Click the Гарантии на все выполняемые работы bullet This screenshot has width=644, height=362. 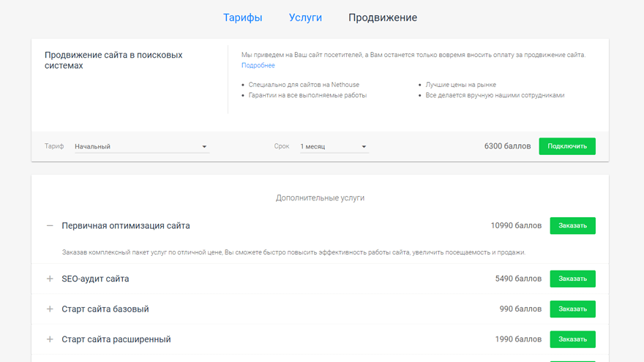coord(307,95)
